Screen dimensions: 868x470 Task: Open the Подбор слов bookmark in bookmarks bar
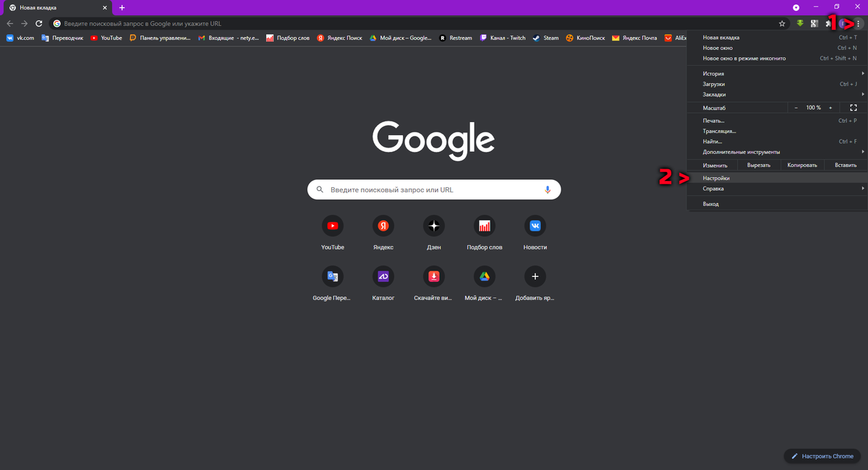click(x=288, y=38)
